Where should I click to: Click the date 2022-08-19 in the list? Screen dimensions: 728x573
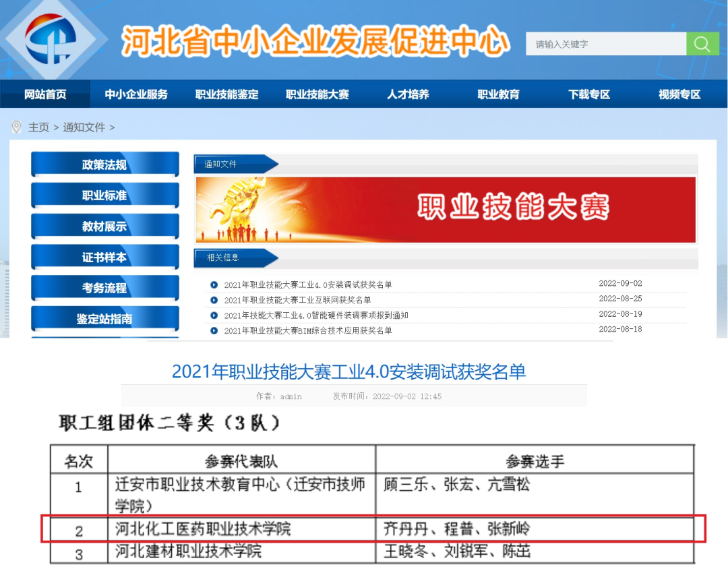[x=620, y=314]
